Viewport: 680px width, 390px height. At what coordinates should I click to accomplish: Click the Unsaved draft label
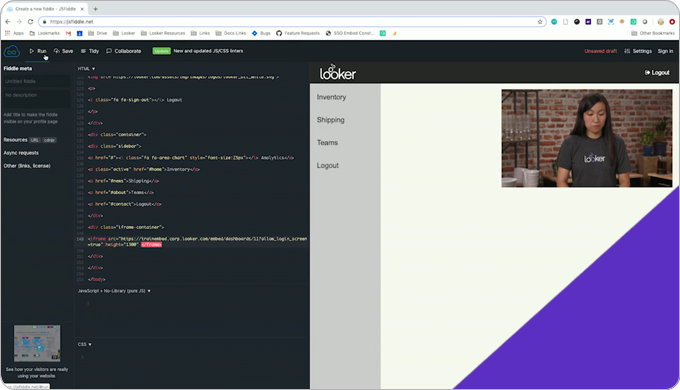[600, 51]
